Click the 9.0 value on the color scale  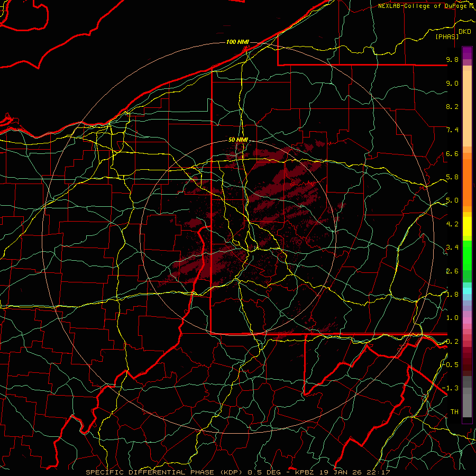[x=452, y=83]
